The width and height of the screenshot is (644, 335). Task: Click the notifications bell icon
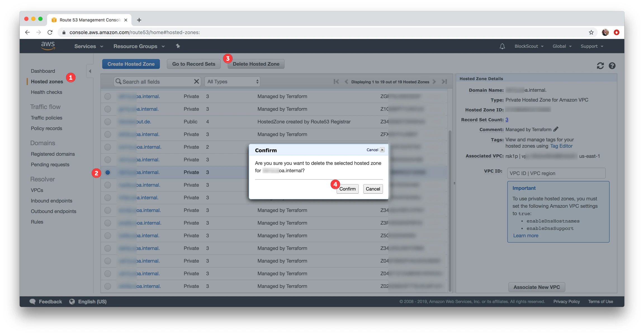[502, 46]
